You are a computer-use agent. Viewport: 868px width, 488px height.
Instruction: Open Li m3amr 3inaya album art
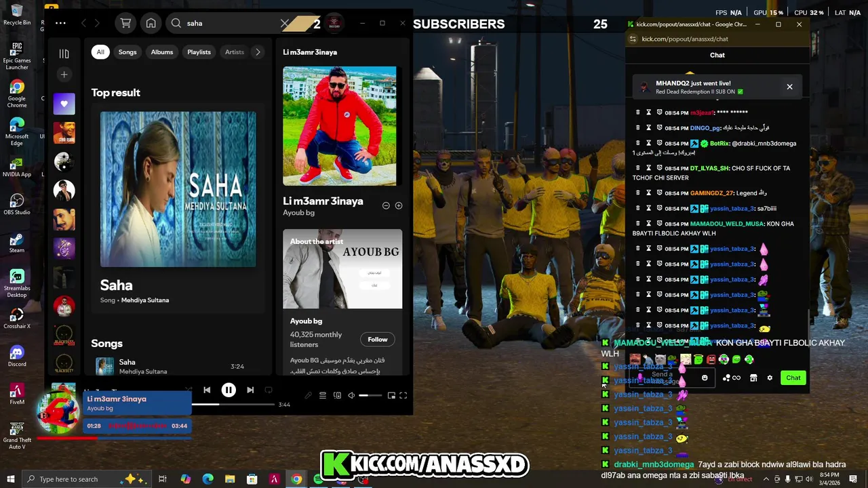[340, 126]
